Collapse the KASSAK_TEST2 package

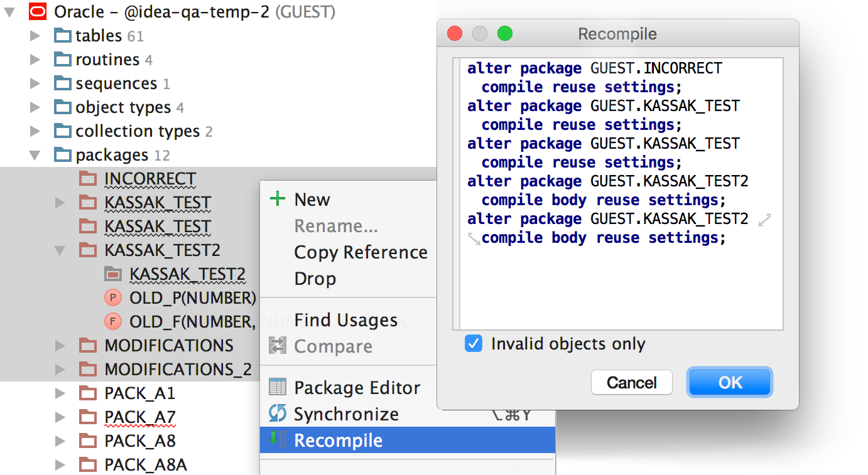coord(60,251)
